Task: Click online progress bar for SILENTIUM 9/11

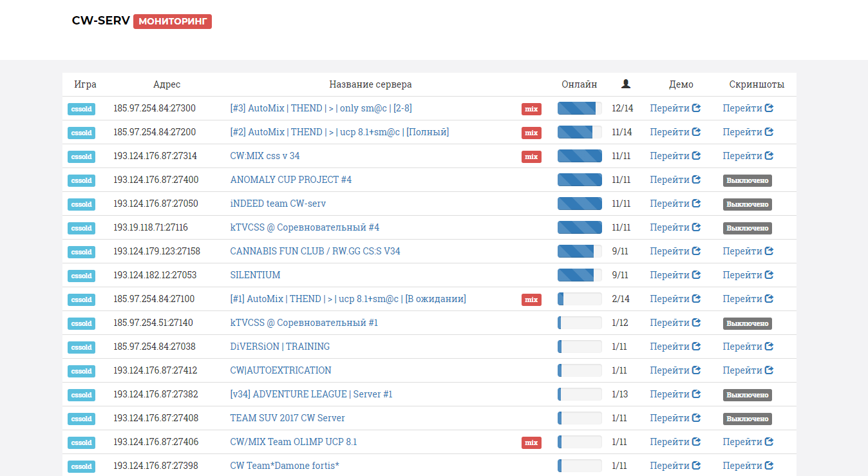Action: point(580,275)
